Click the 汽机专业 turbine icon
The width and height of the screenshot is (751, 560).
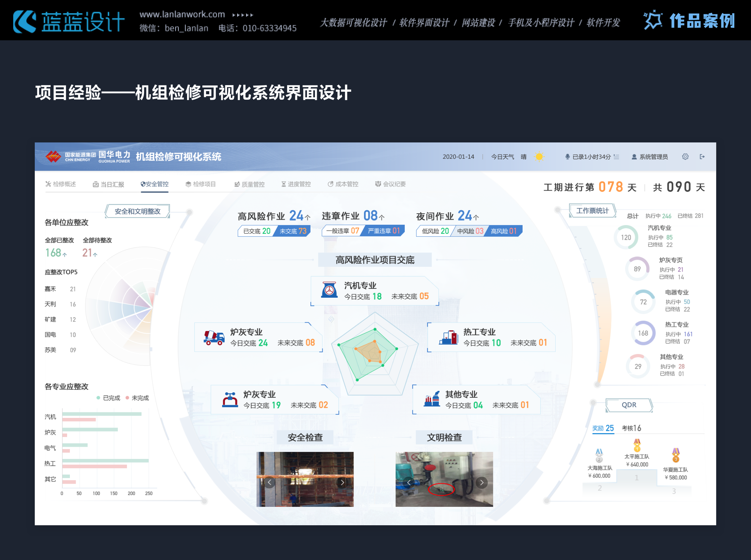(x=329, y=290)
